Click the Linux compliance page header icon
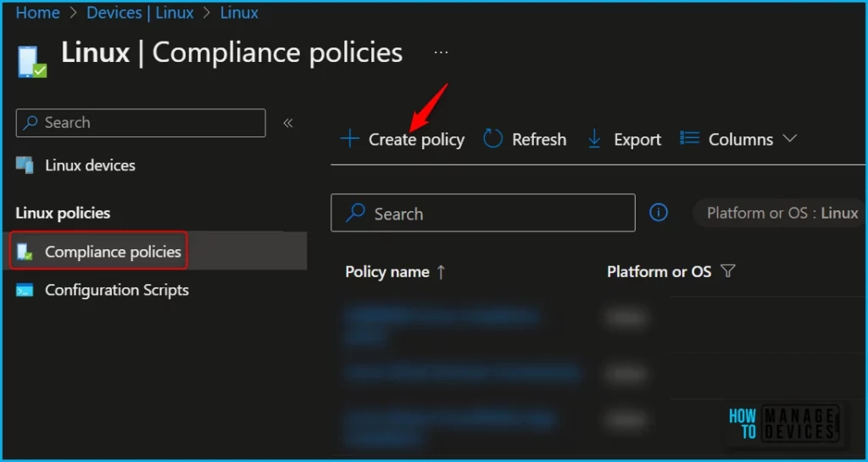This screenshot has height=462, width=868. coord(32,62)
